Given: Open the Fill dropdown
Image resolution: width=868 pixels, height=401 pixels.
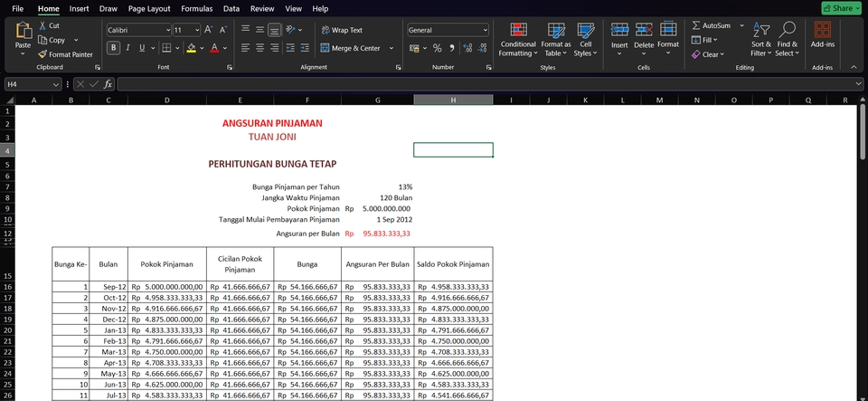Looking at the screenshot, I should 704,40.
